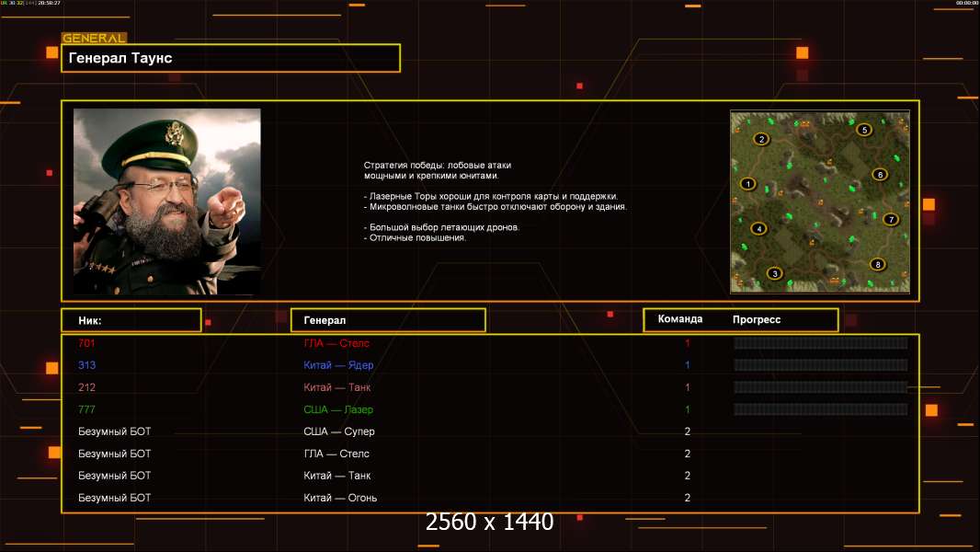
Task: Click the Команда column header
Action: [x=680, y=319]
